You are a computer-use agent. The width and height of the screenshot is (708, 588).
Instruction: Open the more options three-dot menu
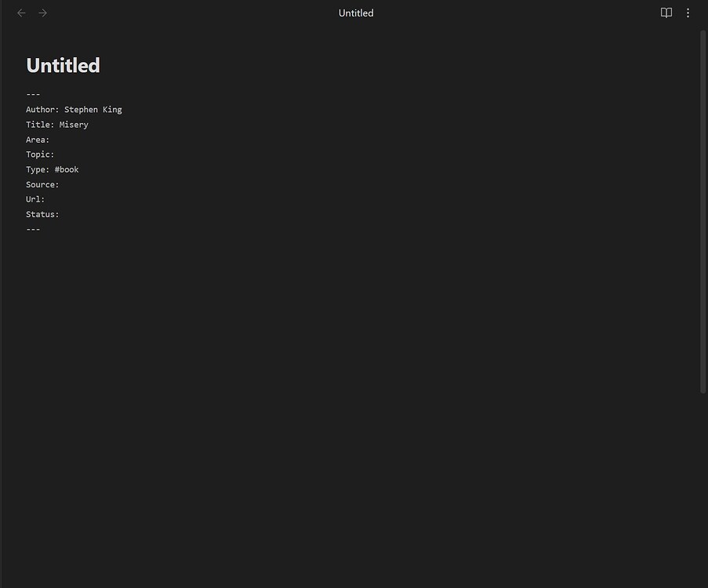tap(688, 13)
